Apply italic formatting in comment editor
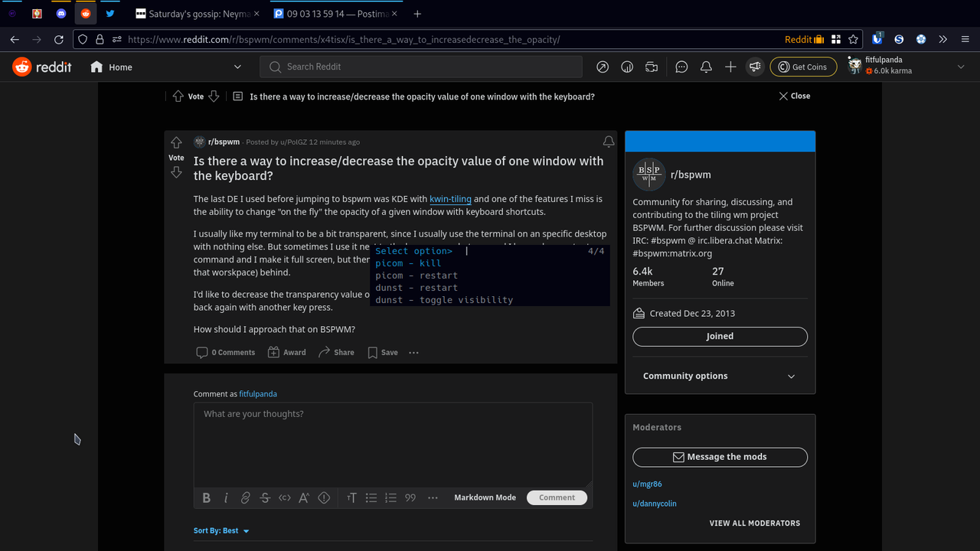Screen dimensions: 980x551 coord(226,497)
